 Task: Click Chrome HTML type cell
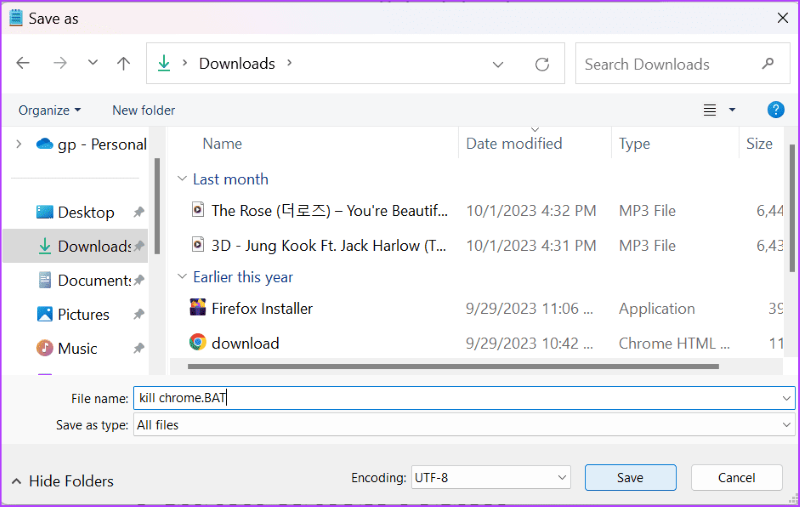click(674, 343)
